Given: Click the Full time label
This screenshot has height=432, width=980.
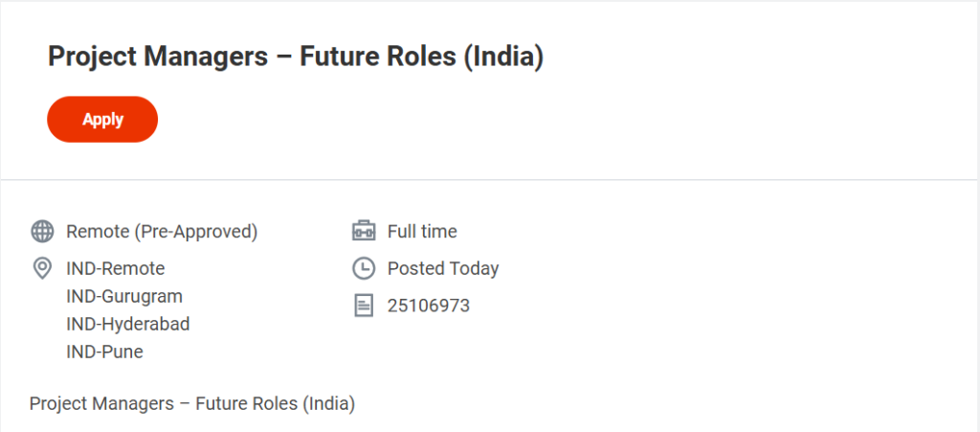Looking at the screenshot, I should (422, 231).
